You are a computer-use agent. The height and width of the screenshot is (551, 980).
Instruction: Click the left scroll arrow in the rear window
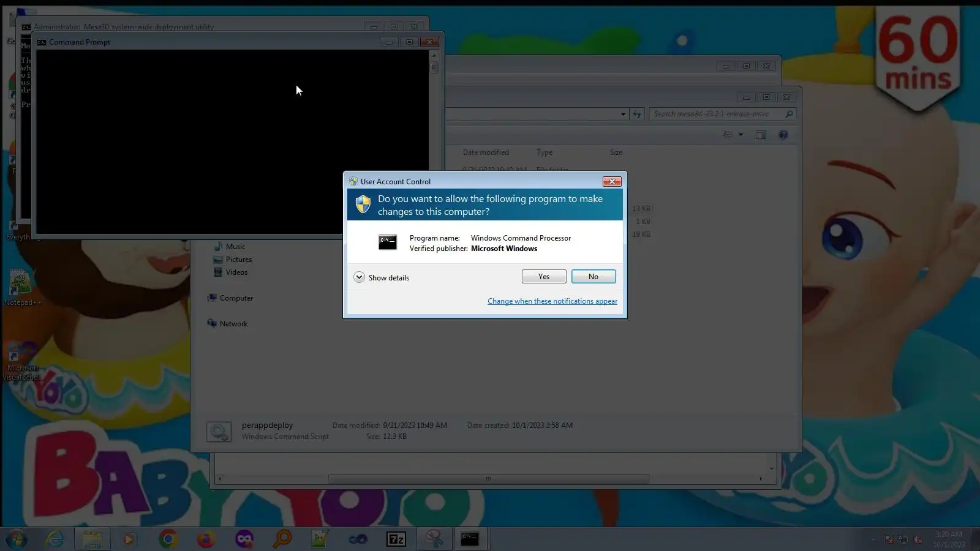click(220, 479)
